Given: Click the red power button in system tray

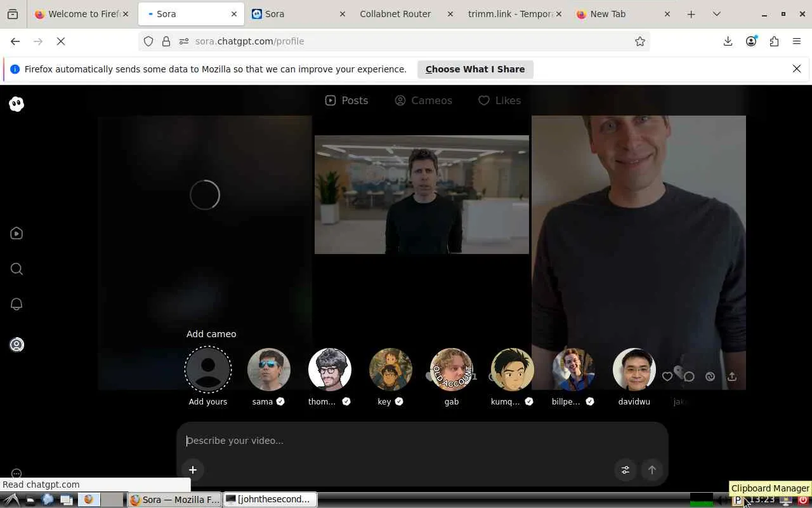Looking at the screenshot, I should (803, 500).
